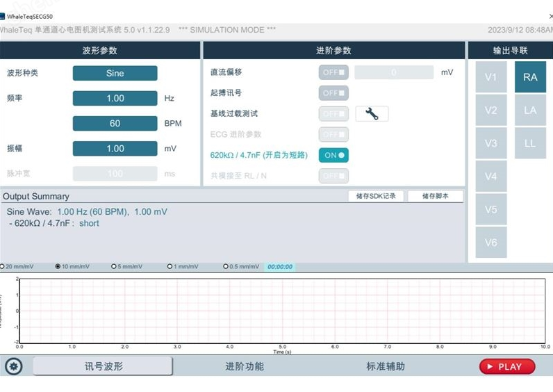Open settings with the gear icon
Image resolution: width=553 pixels, height=392 pixels.
pyautogui.click(x=14, y=366)
